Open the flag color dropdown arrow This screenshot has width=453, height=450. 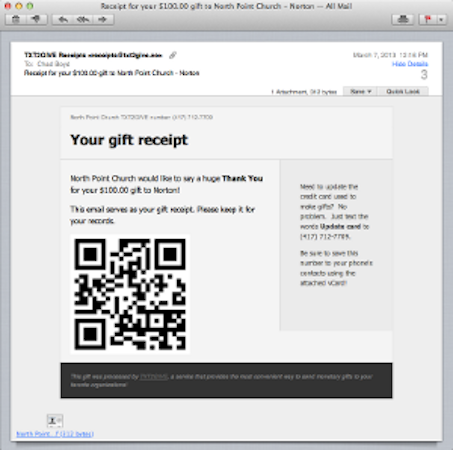click(441, 19)
